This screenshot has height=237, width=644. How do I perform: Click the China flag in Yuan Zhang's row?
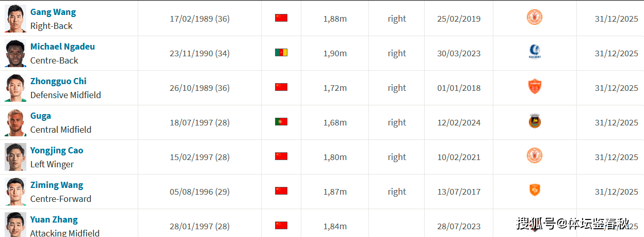281,226
